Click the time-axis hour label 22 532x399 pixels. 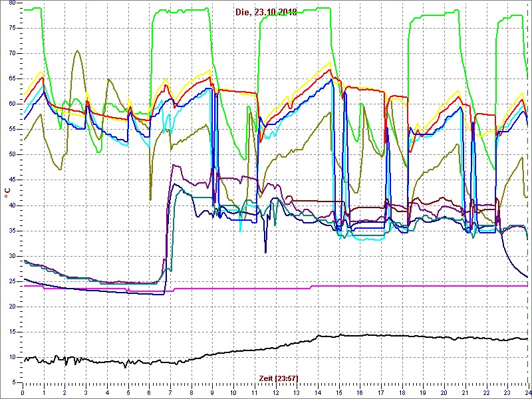[x=487, y=392]
